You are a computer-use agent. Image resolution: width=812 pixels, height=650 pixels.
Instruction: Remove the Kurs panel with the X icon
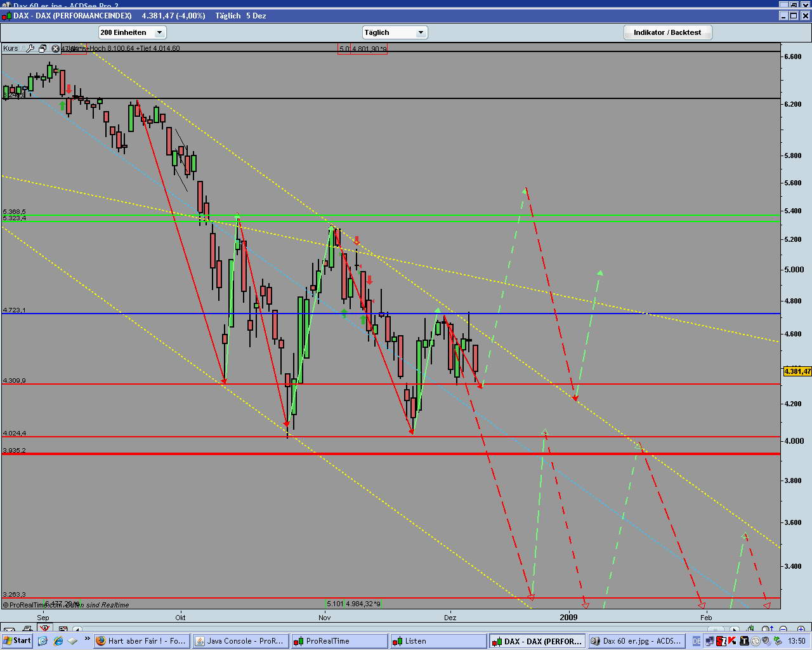point(55,48)
